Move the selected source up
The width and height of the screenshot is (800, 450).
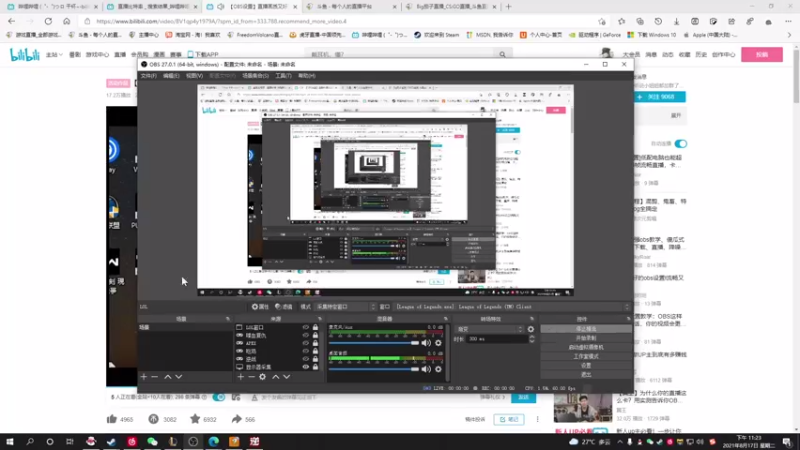(276, 377)
